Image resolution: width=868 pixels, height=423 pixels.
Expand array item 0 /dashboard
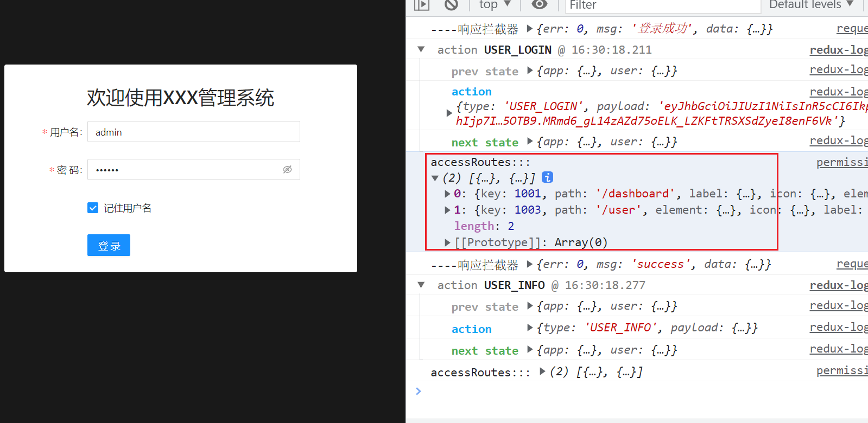[x=447, y=194]
